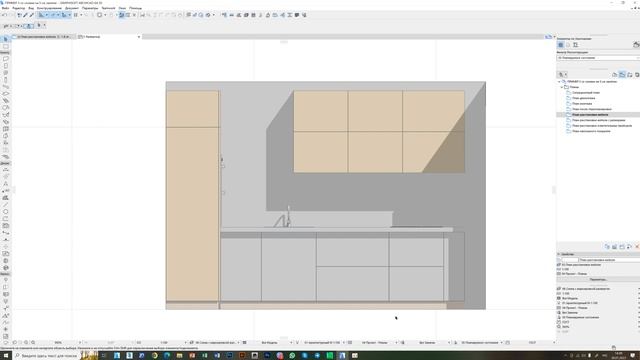Click the Pick Up Parameters eyedropper
This screenshot has width=640, height=360.
click(25, 15)
